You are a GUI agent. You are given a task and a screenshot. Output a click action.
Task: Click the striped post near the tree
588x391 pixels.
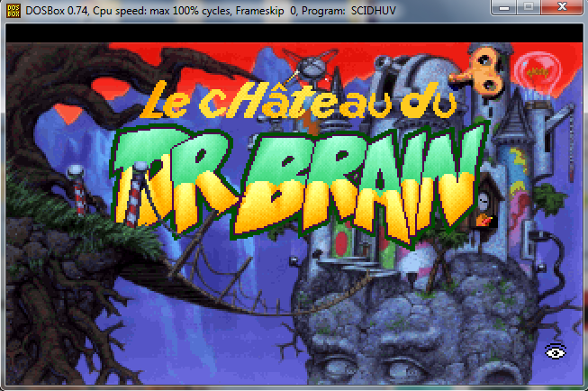[x=77, y=190]
